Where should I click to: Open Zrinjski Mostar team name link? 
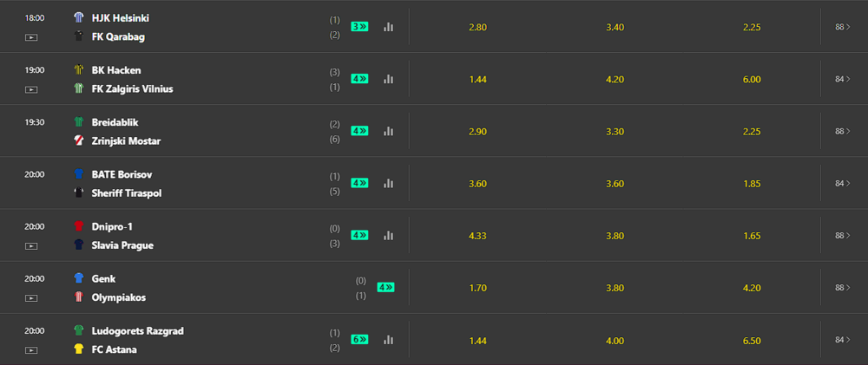(x=126, y=141)
